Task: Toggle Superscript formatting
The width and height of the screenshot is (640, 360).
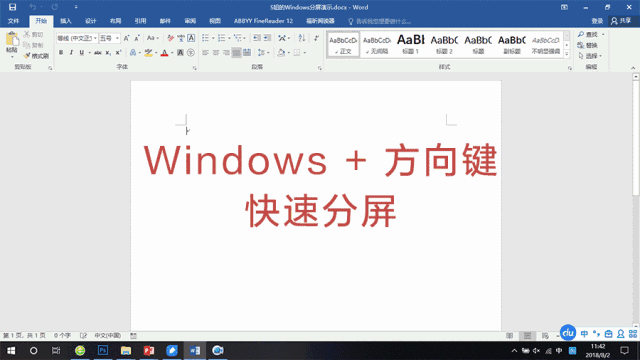Action: 118,53
